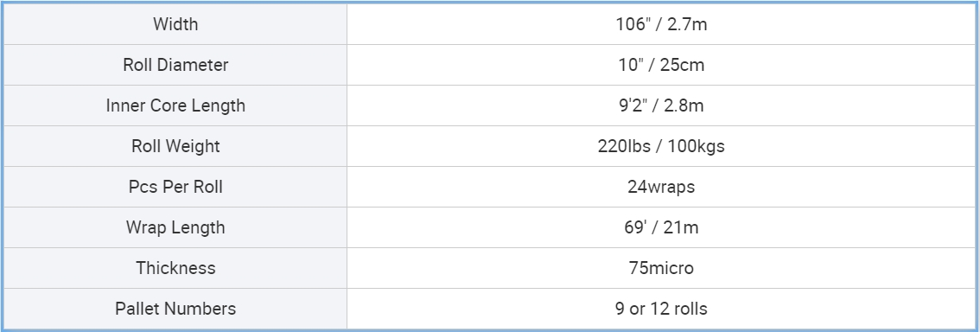This screenshot has width=980, height=332.
Task: Click the Pcs Per Roll label
Action: 175,187
